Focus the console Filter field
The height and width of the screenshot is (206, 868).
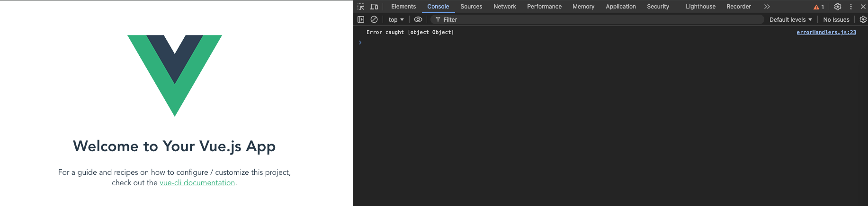click(x=598, y=19)
